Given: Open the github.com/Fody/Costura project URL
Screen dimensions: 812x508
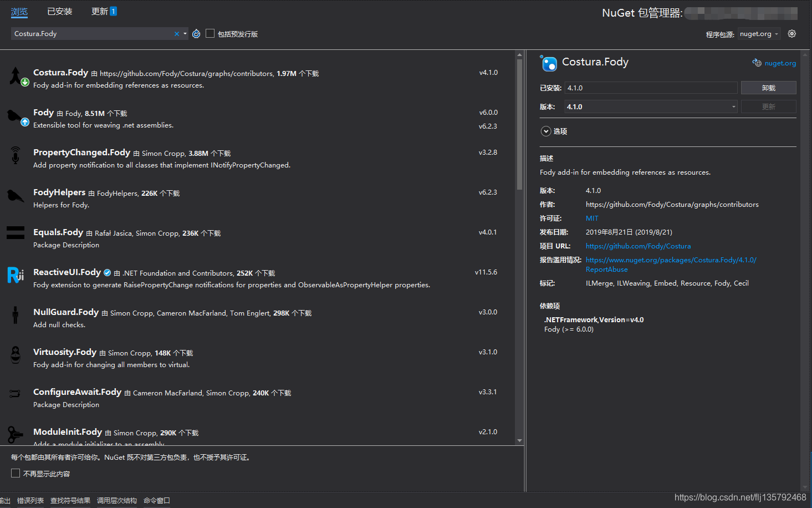Looking at the screenshot, I should click(638, 246).
